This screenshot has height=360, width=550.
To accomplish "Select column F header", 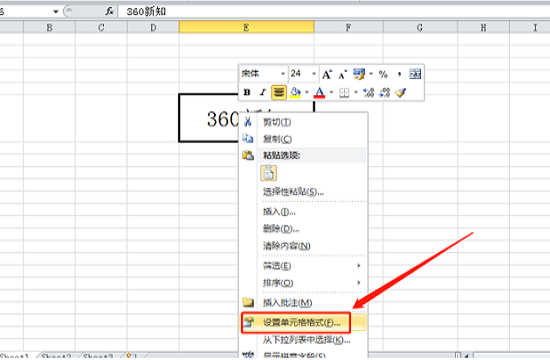I will coord(349,27).
